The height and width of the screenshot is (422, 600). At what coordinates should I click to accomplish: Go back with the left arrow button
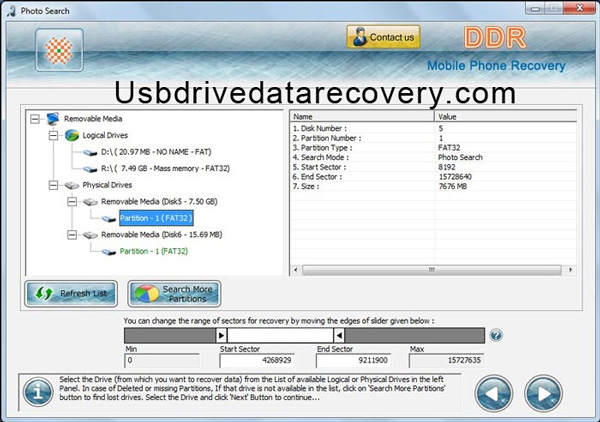(494, 393)
